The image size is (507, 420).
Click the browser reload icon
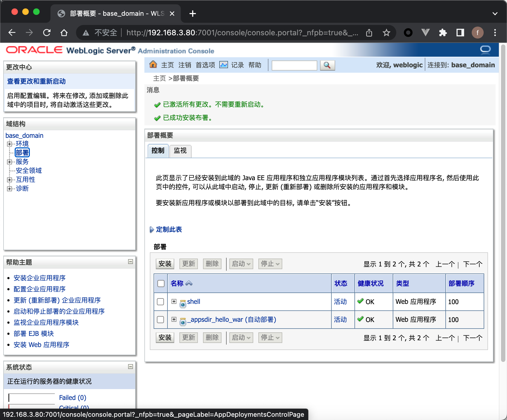click(x=47, y=33)
